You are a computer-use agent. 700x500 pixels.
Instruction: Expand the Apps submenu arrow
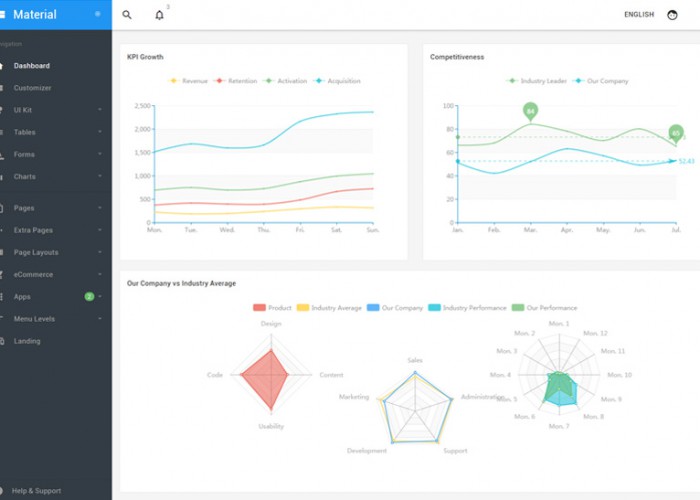(100, 296)
